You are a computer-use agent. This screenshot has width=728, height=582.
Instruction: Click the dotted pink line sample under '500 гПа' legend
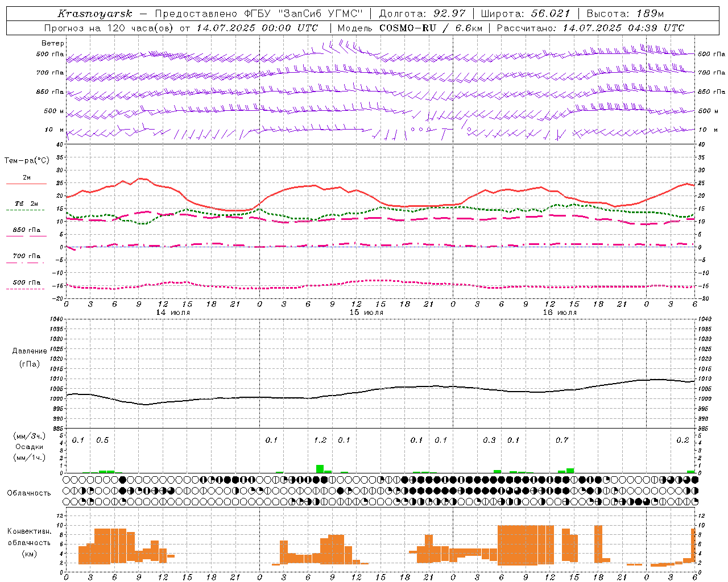(x=26, y=289)
